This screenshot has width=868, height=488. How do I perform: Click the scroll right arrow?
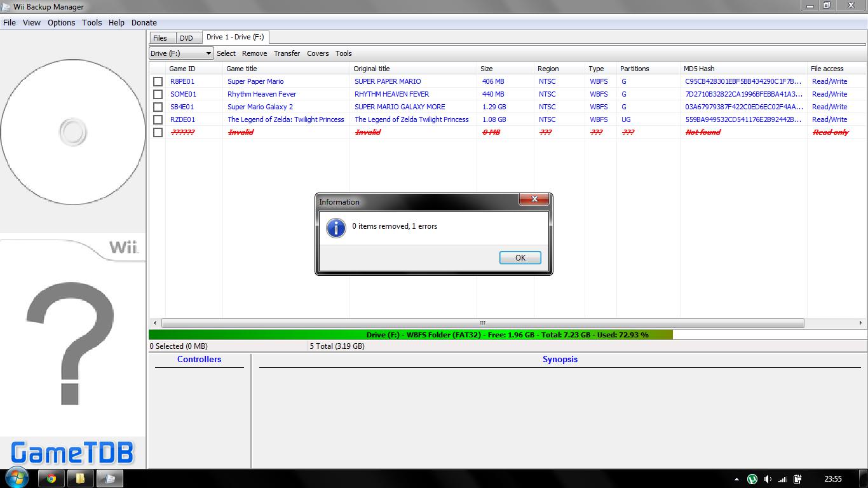coord(860,323)
